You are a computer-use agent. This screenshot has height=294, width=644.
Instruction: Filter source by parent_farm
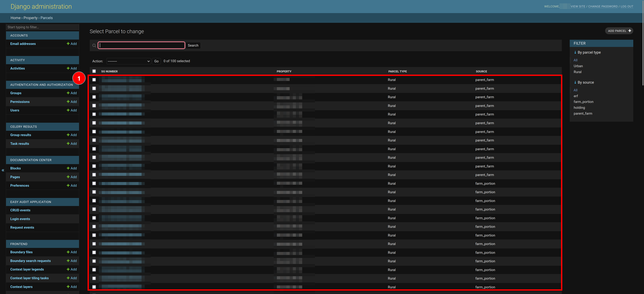(583, 113)
